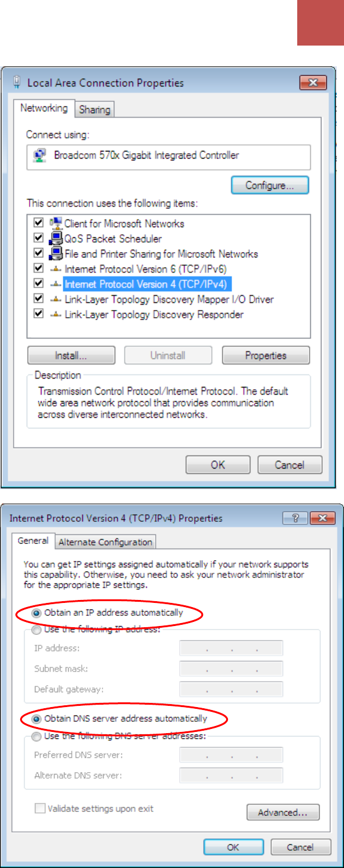
Task: Switch to the Sharing tab
Action: [x=95, y=109]
